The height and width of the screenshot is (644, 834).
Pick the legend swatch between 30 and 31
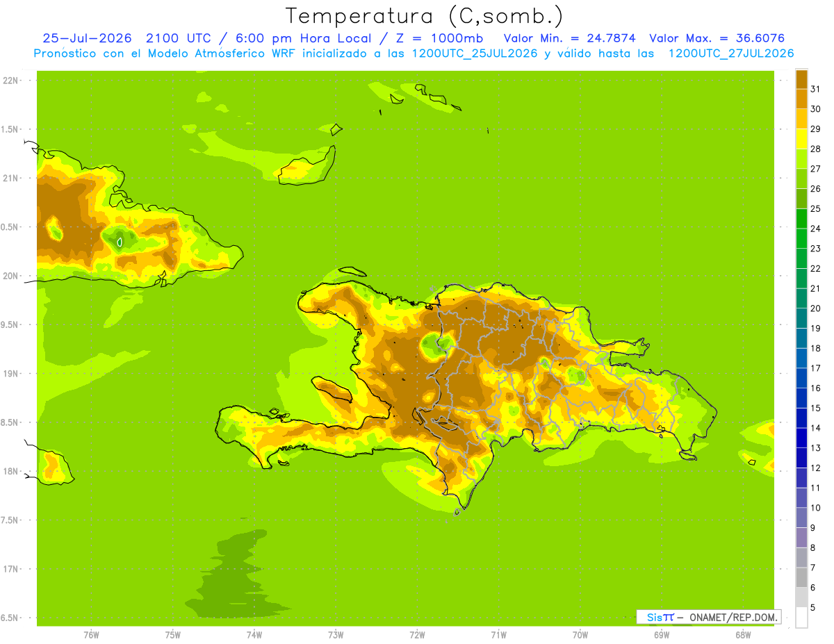click(801, 99)
